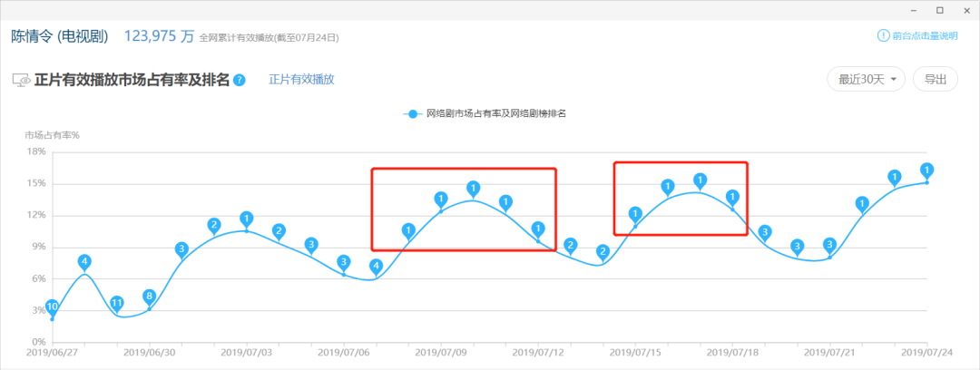Click the 陈情令 (电视剧) title text
The image size is (980, 370).
60,36
